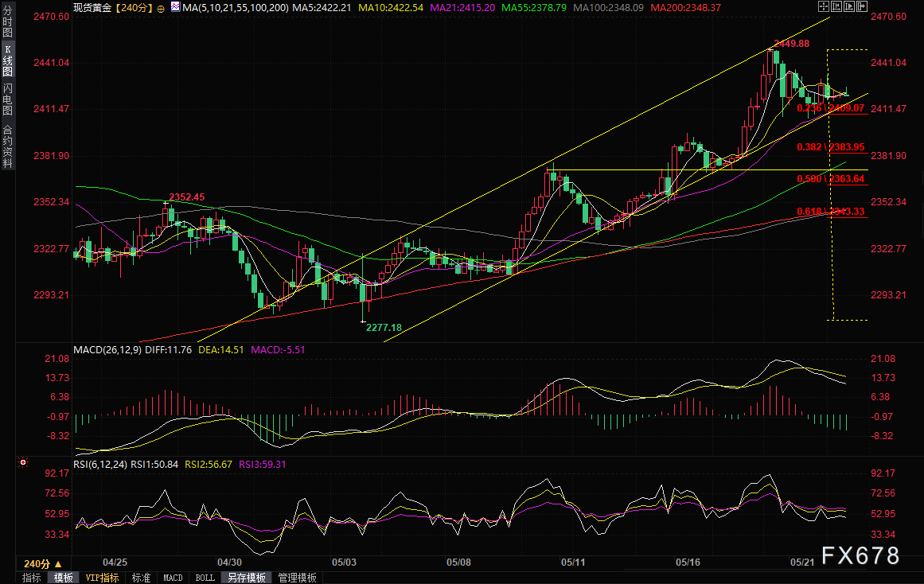Click the MACD(26,12,9) indicator label
The width and height of the screenshot is (924, 584).
(107, 349)
